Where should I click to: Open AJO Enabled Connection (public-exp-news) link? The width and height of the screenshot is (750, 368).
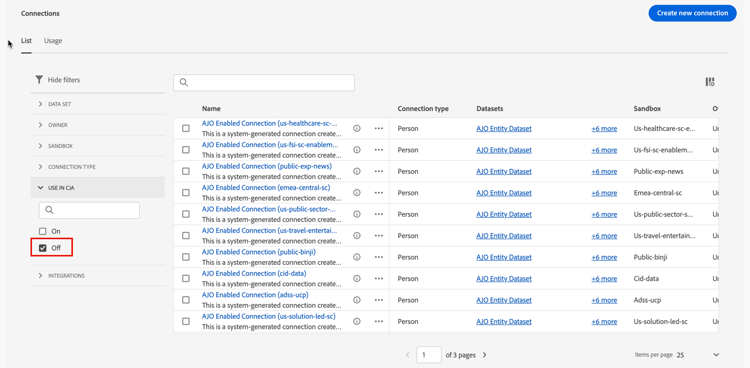[267, 166]
